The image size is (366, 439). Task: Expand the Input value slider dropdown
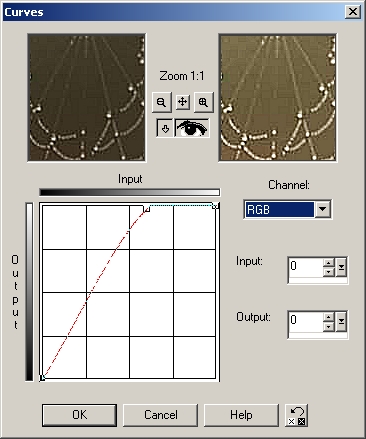tap(341, 267)
